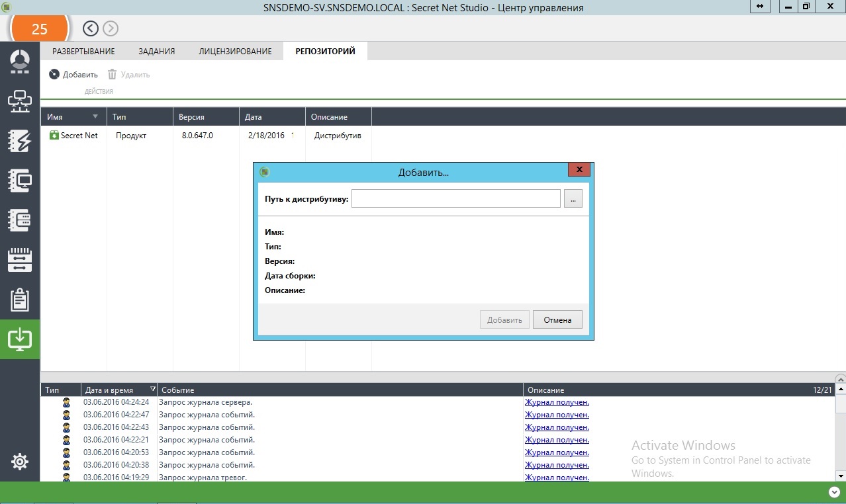Click the double-arrow button in the main title bar
The image size is (846, 504).
760,6
